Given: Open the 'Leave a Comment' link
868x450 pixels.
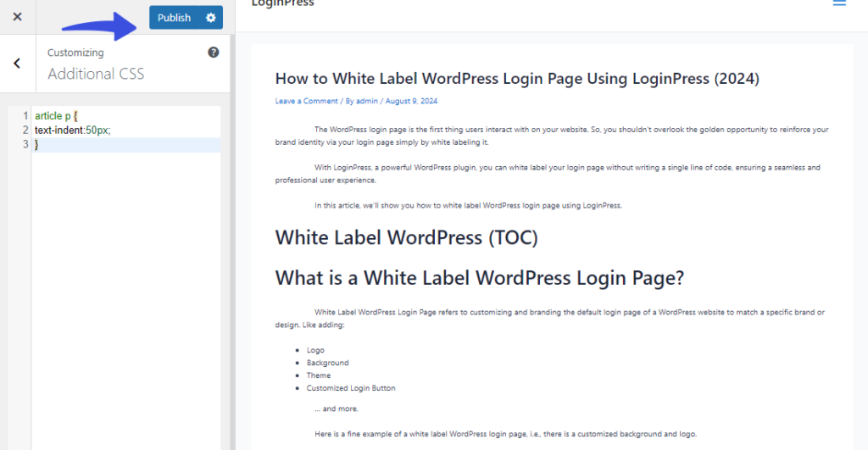Looking at the screenshot, I should (x=306, y=101).
